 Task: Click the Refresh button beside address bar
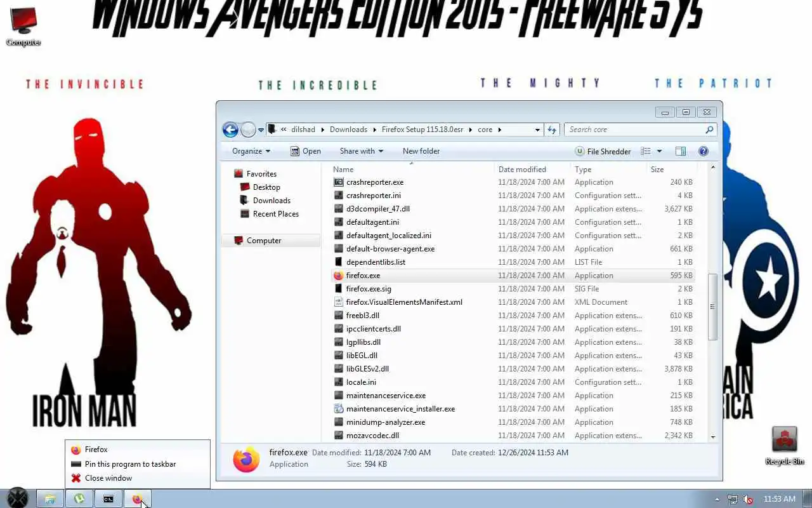tap(552, 130)
